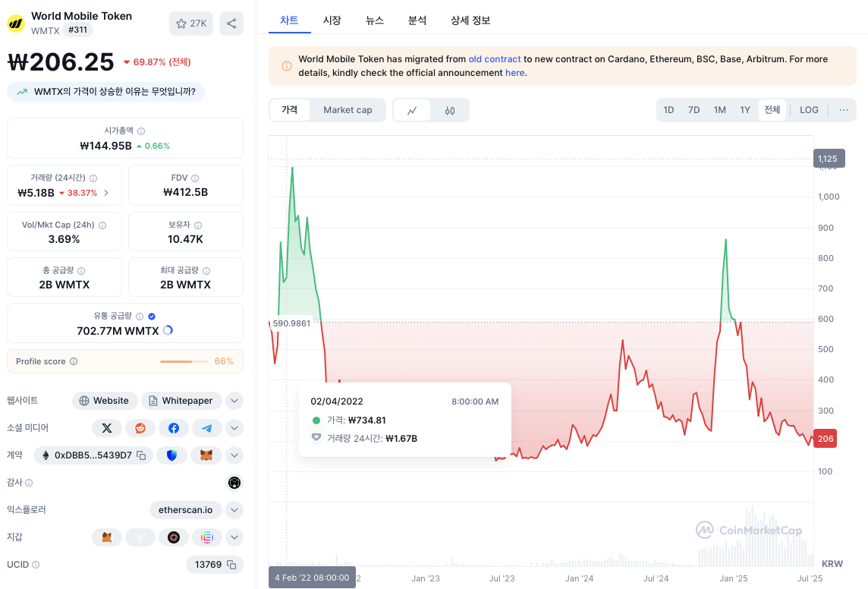Click the FDV info icon
The image size is (868, 589).
[x=195, y=178]
